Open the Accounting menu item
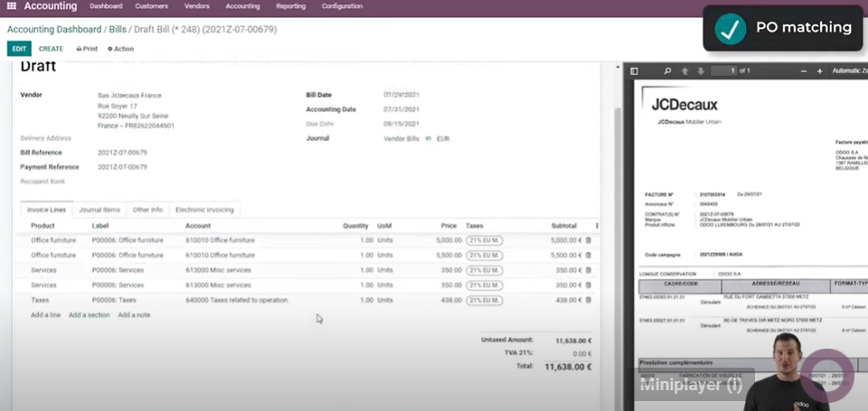 click(242, 6)
